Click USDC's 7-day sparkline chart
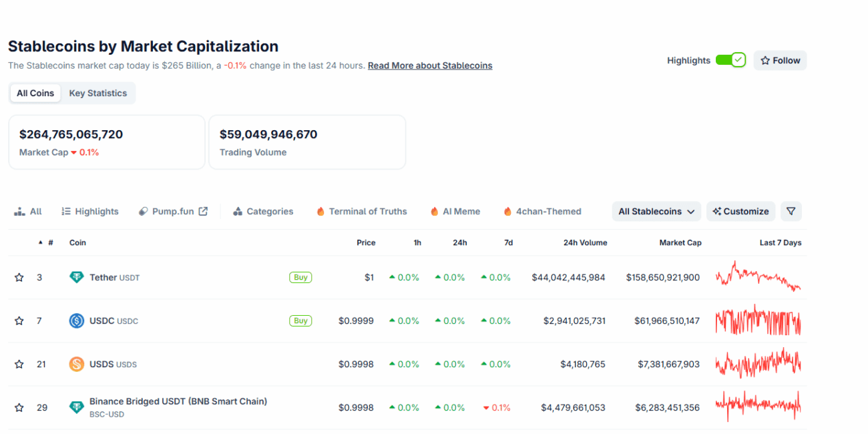This screenshot has width=868, height=434. [758, 320]
